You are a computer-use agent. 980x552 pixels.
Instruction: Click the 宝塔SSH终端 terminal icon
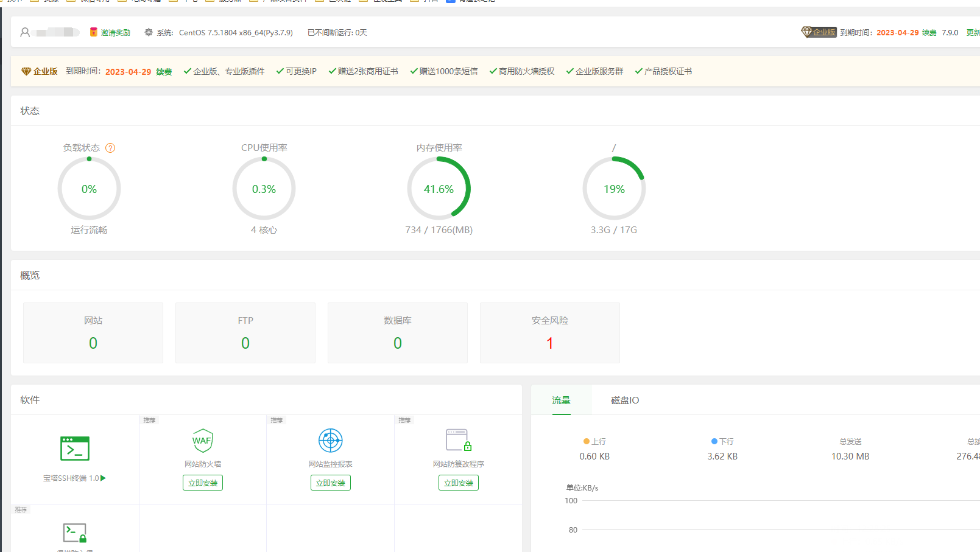point(75,449)
